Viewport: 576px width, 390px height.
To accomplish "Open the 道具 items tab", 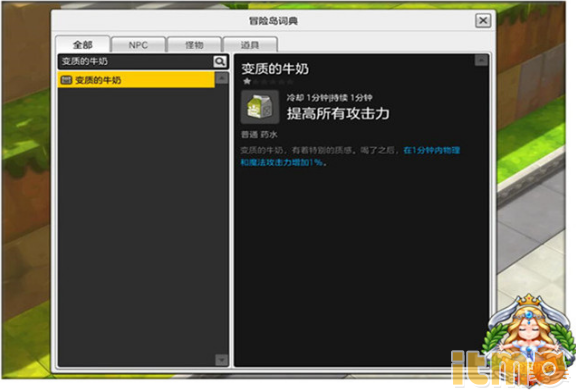I will pyautogui.click(x=250, y=45).
